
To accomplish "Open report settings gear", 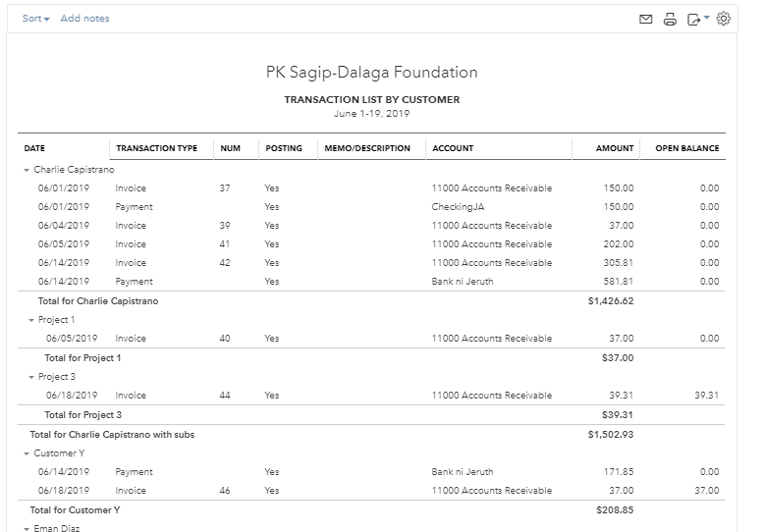I will [x=724, y=19].
